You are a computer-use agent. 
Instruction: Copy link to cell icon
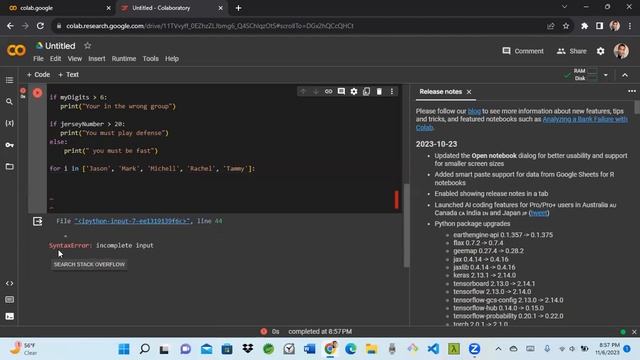point(329,91)
